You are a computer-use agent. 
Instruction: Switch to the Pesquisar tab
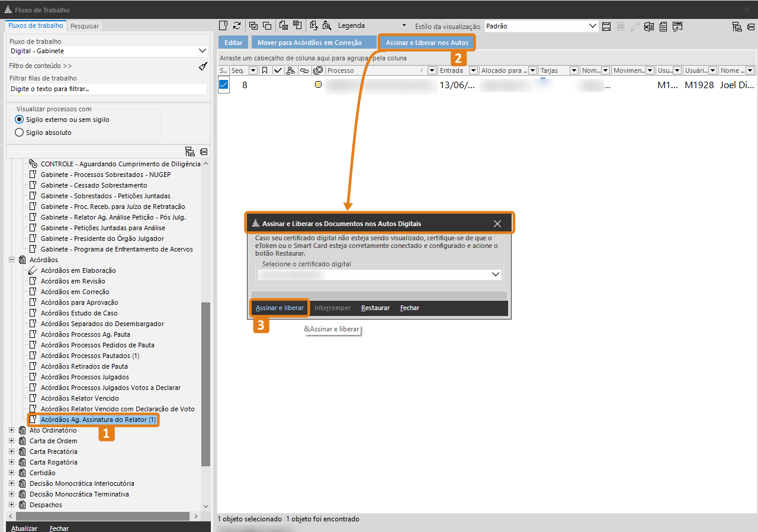[85, 26]
